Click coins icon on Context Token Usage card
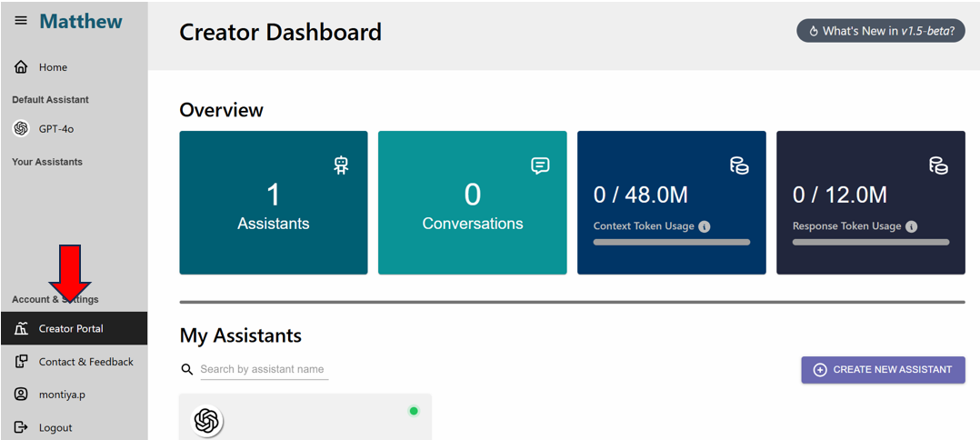Image resolution: width=980 pixels, height=440 pixels. [x=739, y=165]
